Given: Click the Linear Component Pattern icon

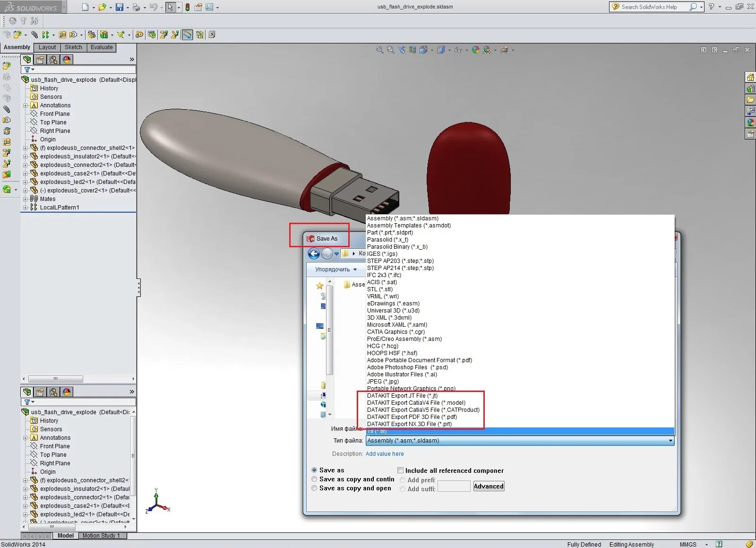Looking at the screenshot, I should (x=45, y=35).
